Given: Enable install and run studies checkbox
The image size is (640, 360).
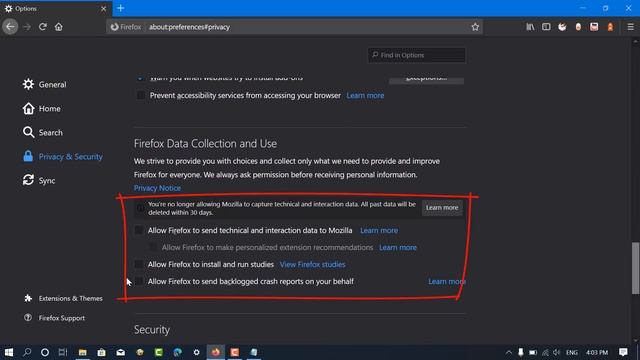Looking at the screenshot, I should click(x=139, y=264).
